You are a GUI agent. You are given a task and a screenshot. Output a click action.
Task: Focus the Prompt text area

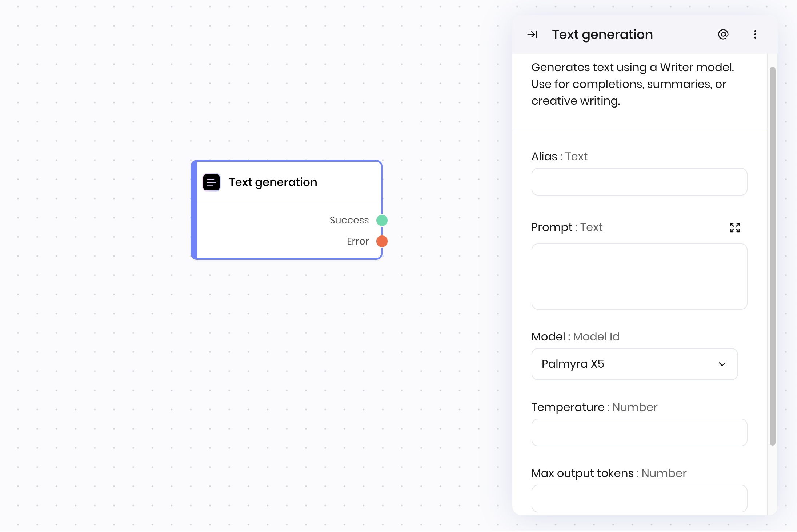tap(639, 277)
